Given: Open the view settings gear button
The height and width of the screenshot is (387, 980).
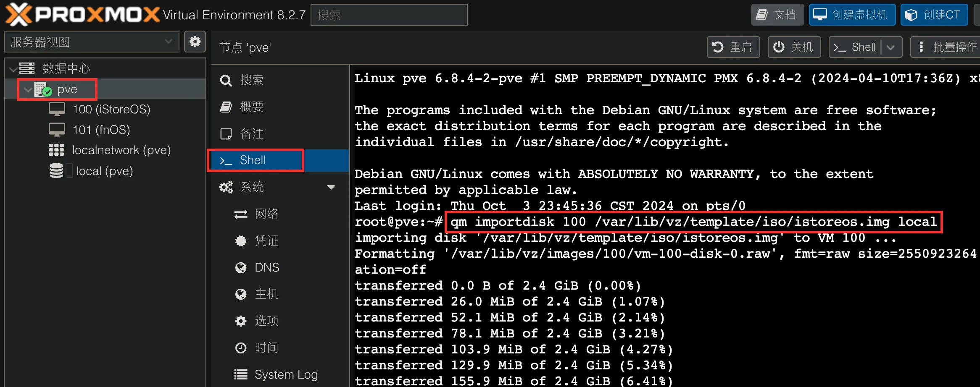Looking at the screenshot, I should coord(195,42).
